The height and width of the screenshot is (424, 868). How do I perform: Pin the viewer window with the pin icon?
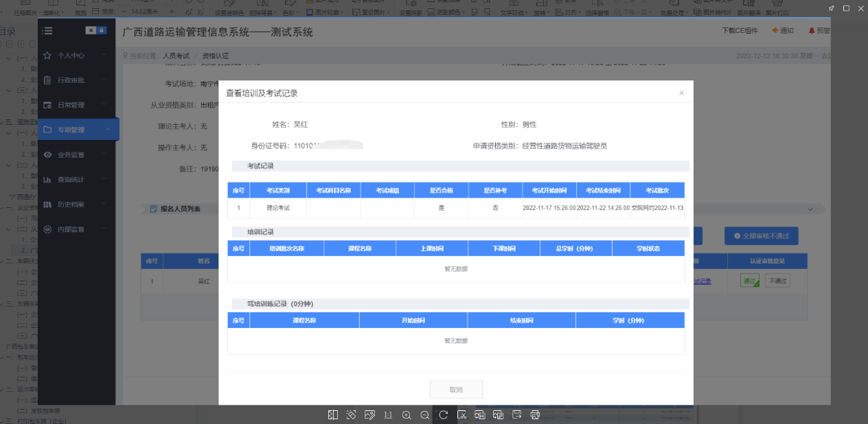831,8
